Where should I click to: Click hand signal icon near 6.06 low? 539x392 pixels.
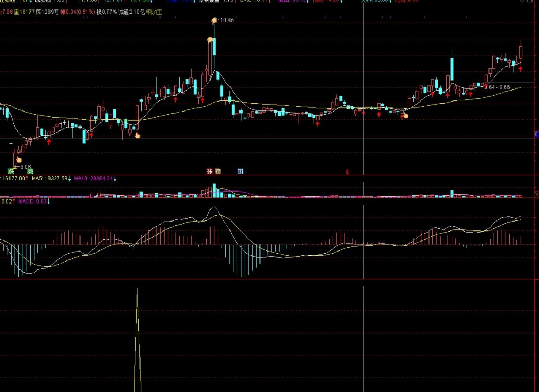tap(18, 159)
